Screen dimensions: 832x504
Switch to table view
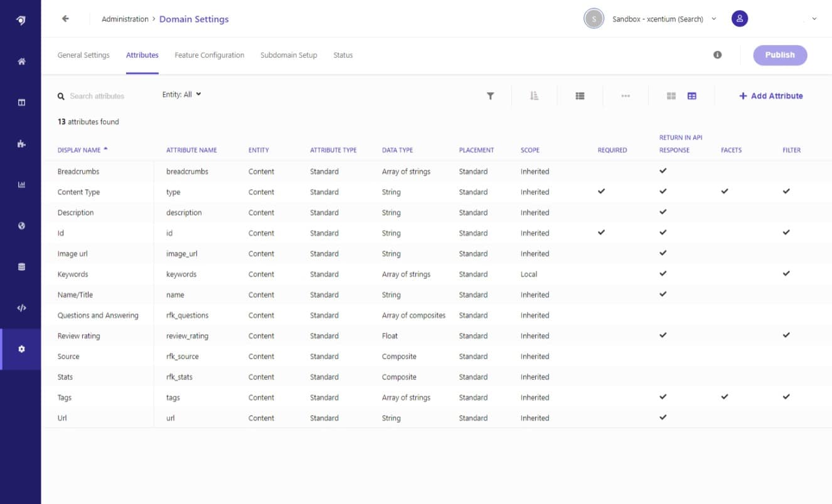[x=691, y=96]
